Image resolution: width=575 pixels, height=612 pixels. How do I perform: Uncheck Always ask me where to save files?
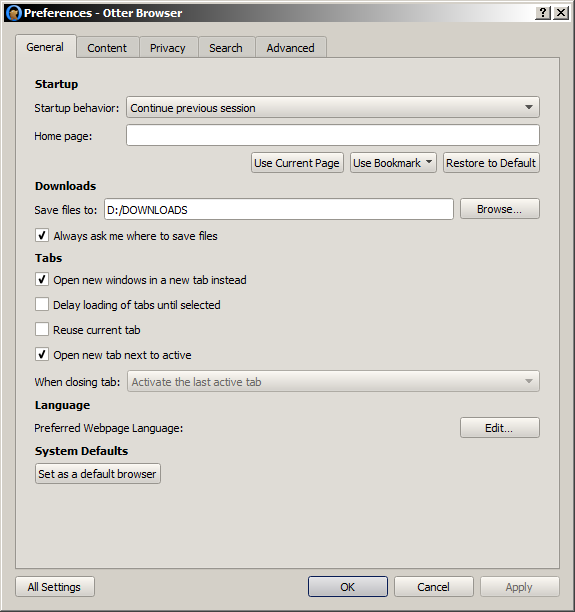pyautogui.click(x=42, y=236)
